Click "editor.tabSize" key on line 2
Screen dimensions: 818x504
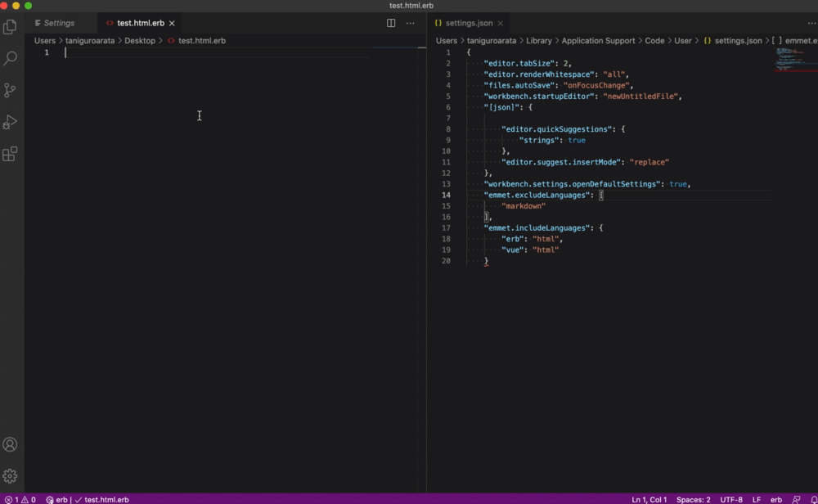pos(519,63)
